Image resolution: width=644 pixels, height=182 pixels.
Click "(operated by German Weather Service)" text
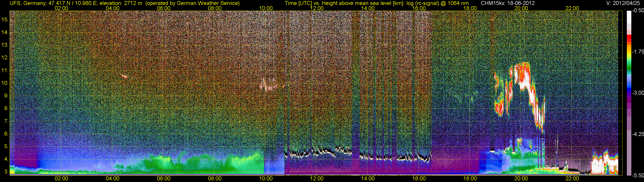point(192,3)
